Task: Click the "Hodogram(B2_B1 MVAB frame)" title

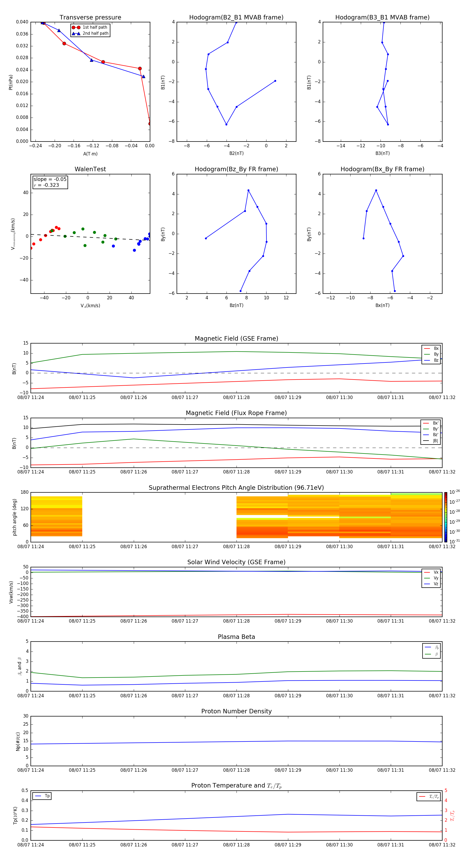Action: [x=236, y=17]
